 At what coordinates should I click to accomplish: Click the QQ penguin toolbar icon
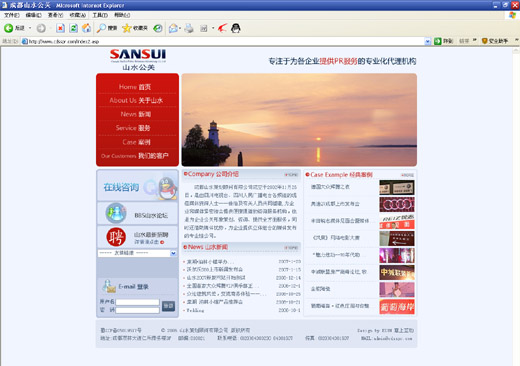[236, 29]
